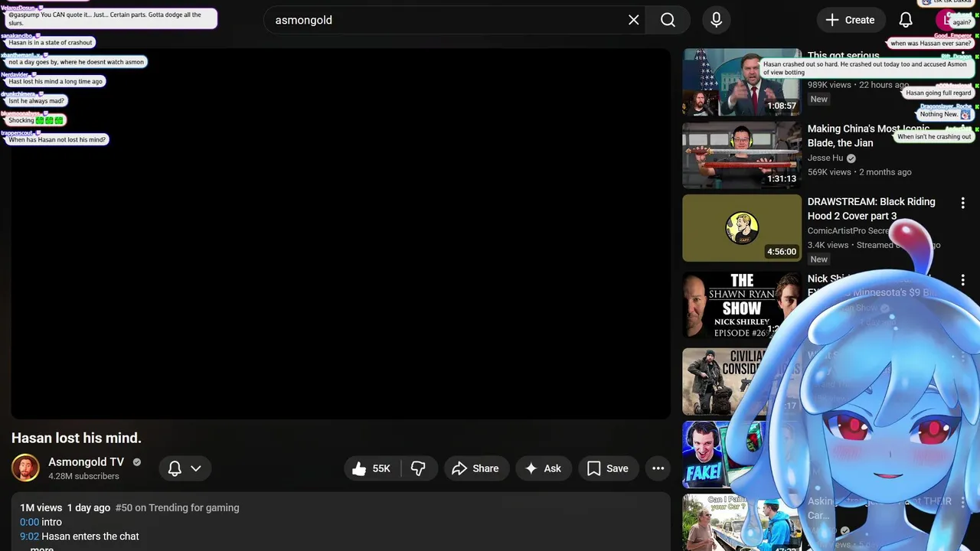The width and height of the screenshot is (980, 551).
Task: Jump to 9:02 Hasan enters the chat
Action: (29, 536)
